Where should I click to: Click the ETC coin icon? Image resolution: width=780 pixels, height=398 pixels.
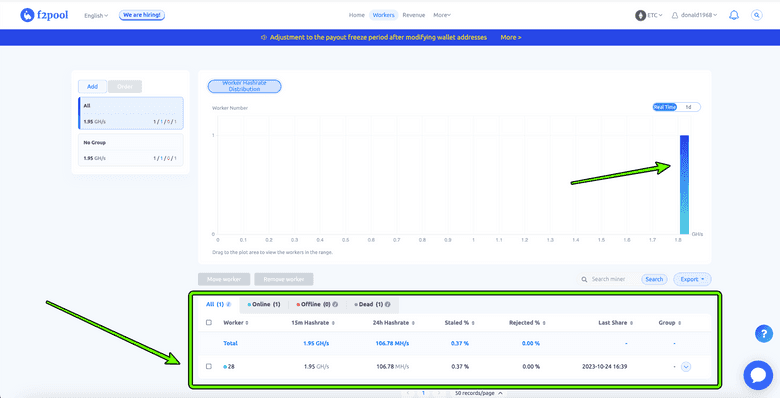(640, 15)
